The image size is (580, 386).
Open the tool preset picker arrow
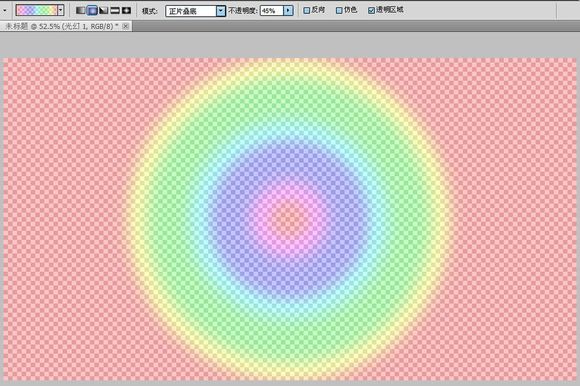[x=5, y=10]
